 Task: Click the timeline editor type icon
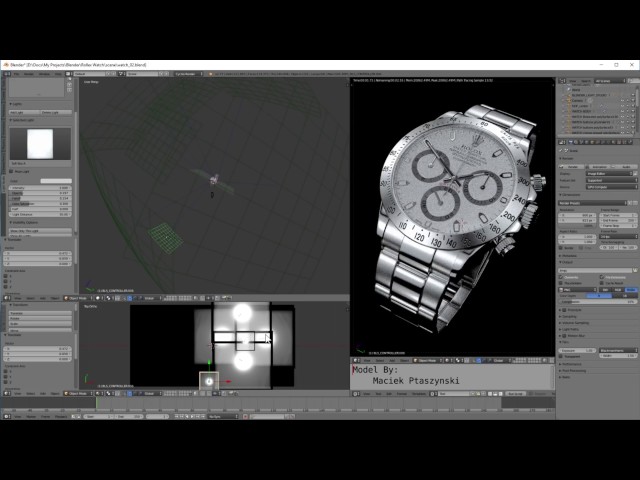[7, 416]
